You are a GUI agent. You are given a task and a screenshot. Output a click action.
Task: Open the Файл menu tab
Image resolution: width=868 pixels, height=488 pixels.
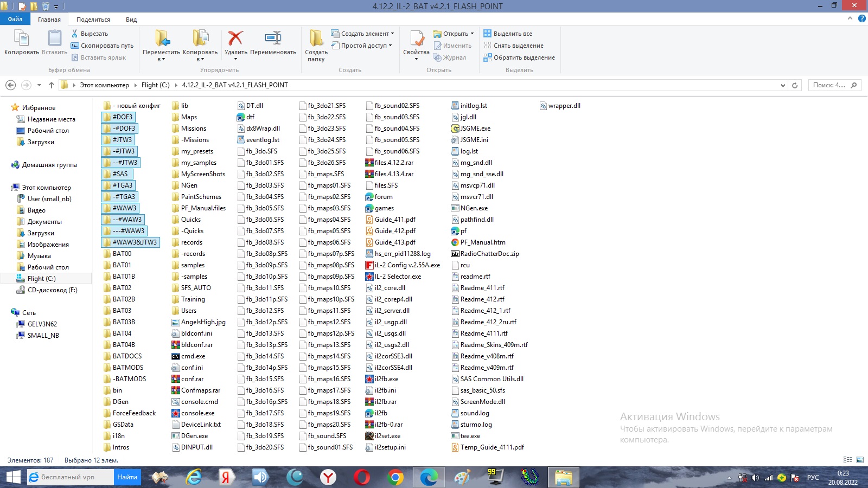pos(15,19)
